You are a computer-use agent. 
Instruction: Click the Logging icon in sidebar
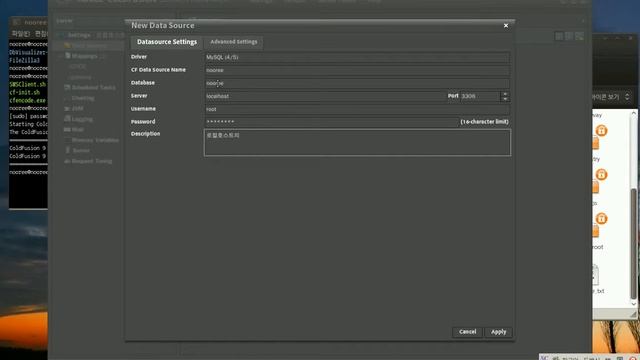tap(67, 119)
